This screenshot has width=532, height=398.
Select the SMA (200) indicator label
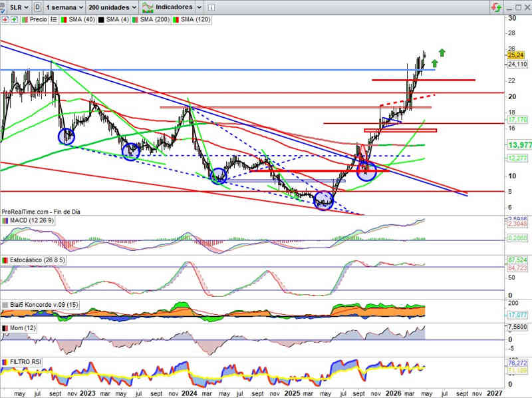click(x=153, y=19)
